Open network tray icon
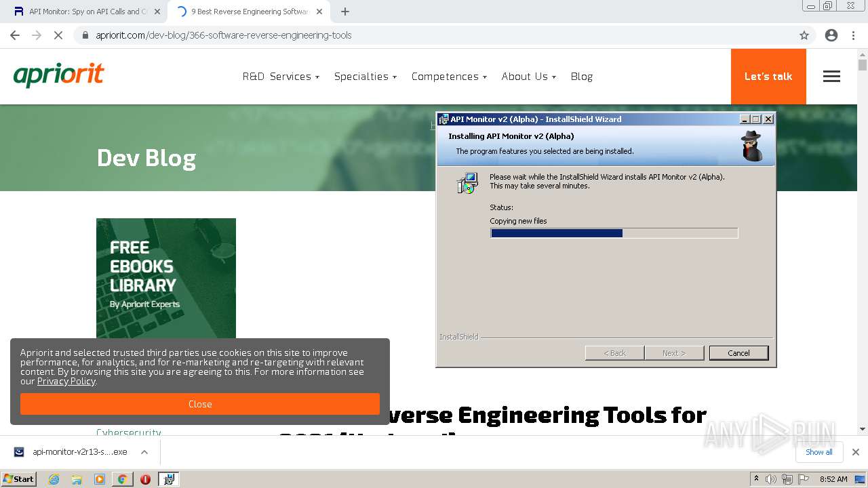The height and width of the screenshot is (488, 868). (787, 479)
